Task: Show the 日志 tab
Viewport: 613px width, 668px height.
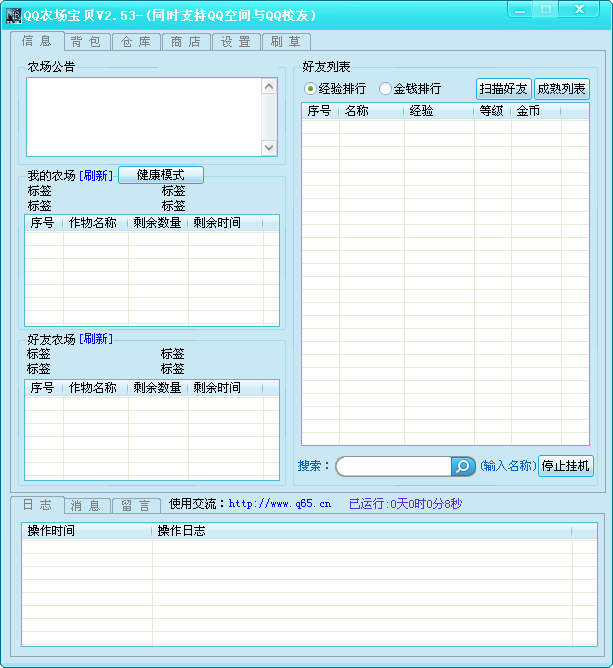Action: 37,505
